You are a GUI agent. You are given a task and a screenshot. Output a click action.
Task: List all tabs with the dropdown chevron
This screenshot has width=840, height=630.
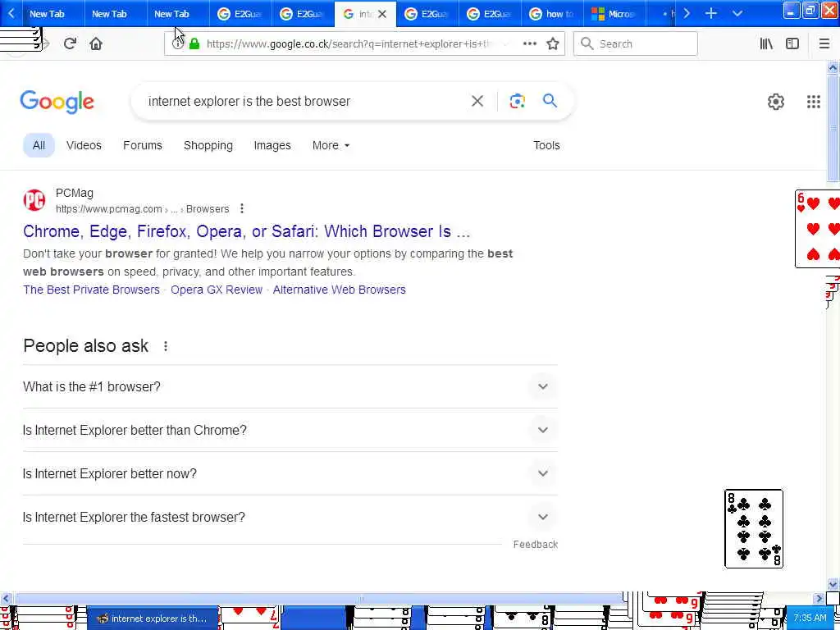click(737, 13)
